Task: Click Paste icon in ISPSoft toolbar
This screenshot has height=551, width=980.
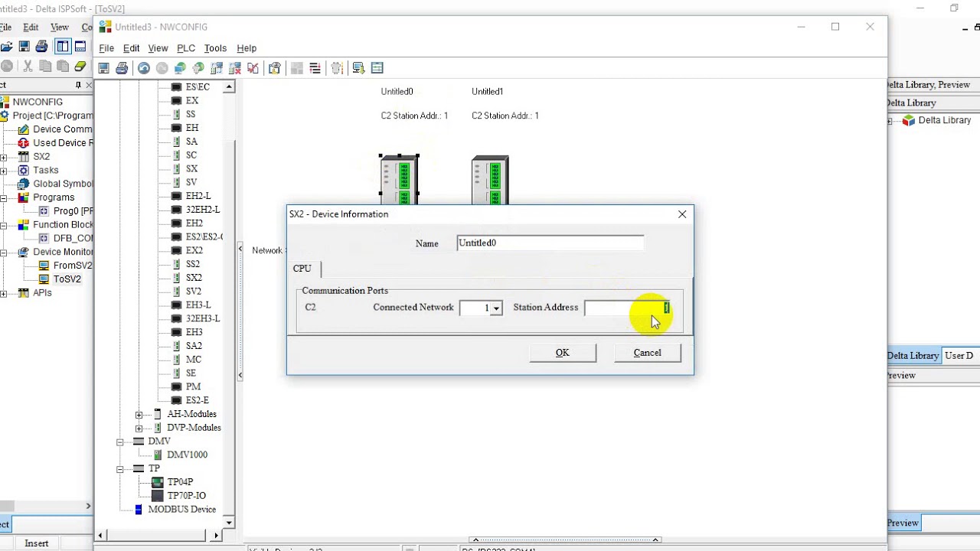Action: click(x=63, y=67)
